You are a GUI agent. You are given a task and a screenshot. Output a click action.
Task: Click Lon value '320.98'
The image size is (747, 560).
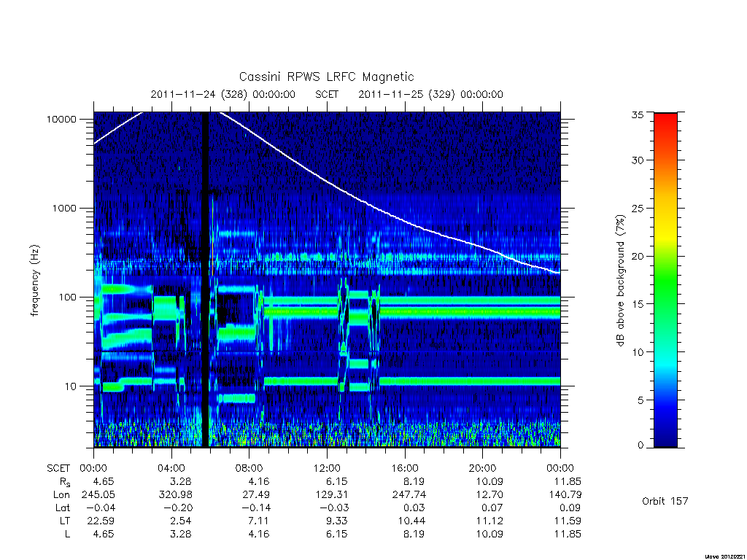pyautogui.click(x=176, y=495)
